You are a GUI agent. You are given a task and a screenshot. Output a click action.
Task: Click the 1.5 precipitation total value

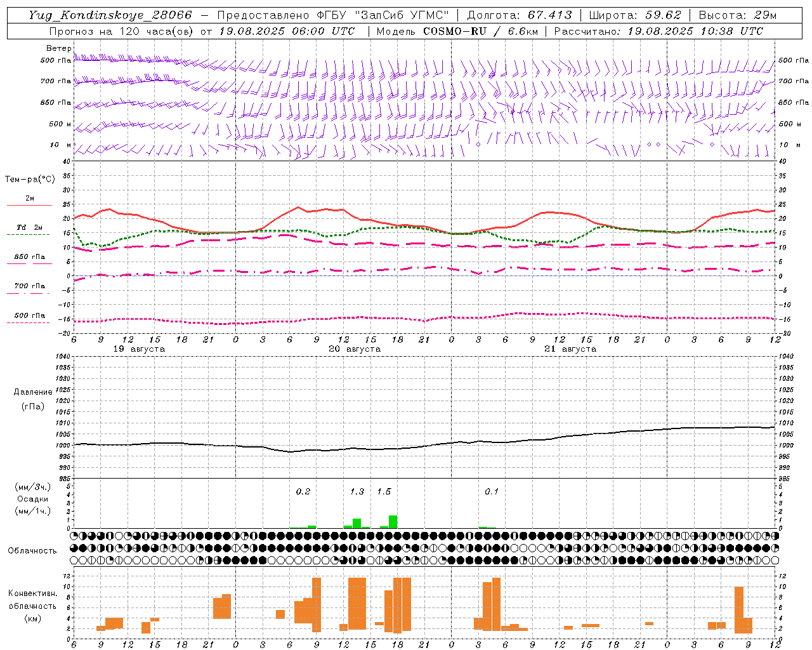point(384,491)
